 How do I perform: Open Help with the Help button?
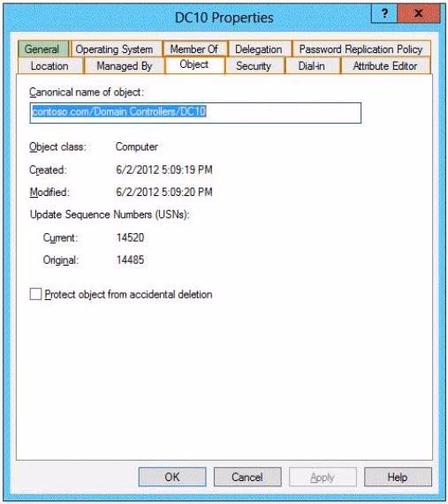(398, 477)
